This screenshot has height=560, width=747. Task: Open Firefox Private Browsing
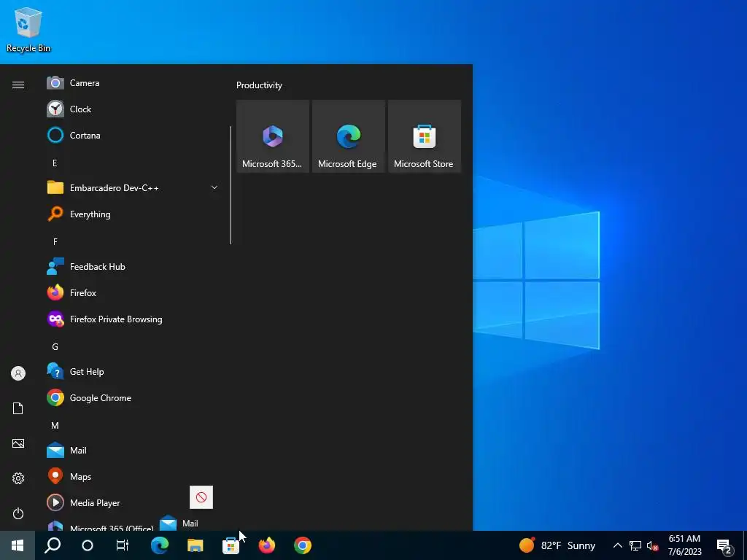(x=133, y=319)
